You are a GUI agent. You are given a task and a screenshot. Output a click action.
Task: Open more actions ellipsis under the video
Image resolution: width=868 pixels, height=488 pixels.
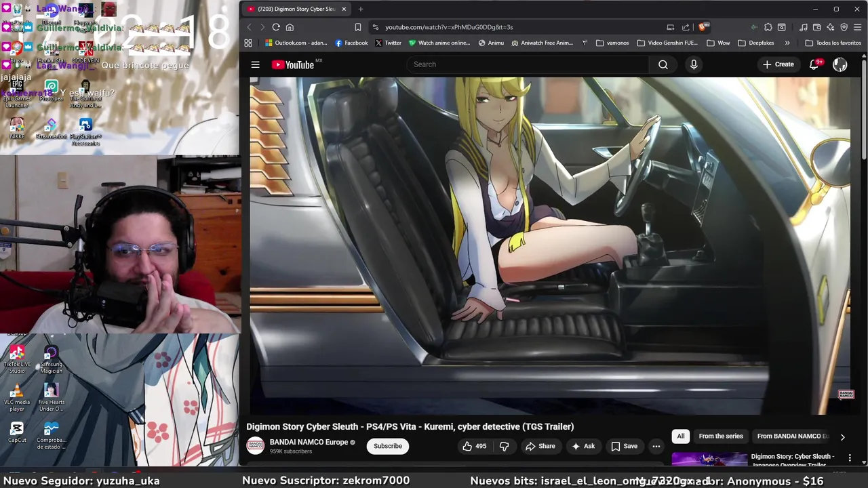656,446
